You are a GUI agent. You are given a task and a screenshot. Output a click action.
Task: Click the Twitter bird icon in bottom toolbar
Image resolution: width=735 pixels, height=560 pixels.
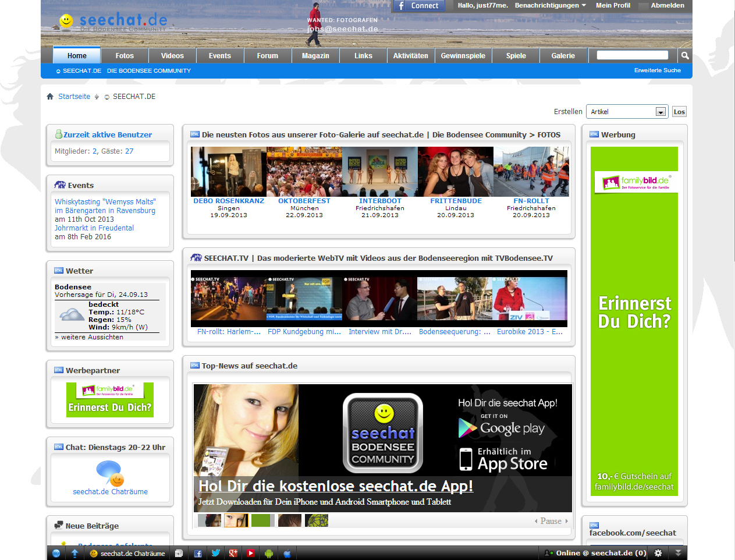click(x=215, y=554)
